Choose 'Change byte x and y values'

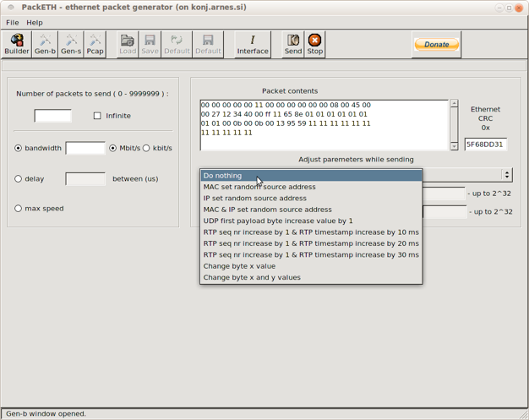pos(311,277)
